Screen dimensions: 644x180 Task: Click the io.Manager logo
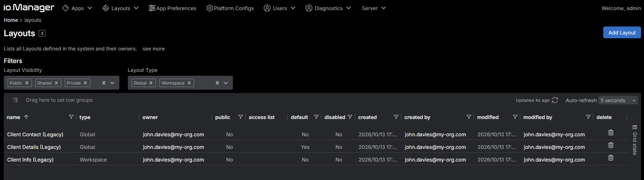29,8
